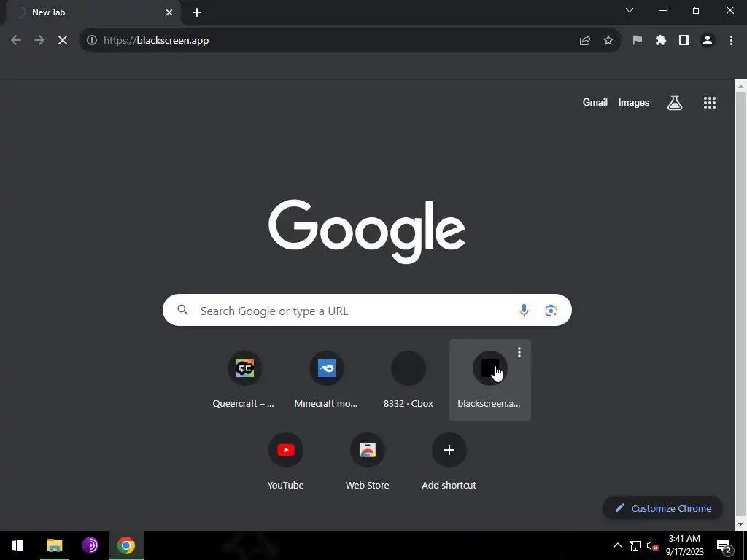Open network status tray icon
Viewport: 747px width, 560px height.
[x=635, y=545]
